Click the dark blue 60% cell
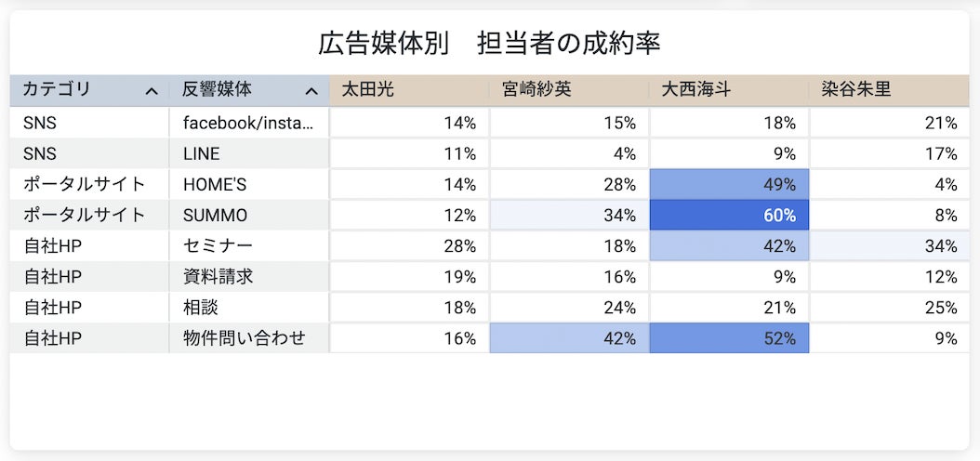Image resolution: width=980 pixels, height=461 pixels. point(729,216)
